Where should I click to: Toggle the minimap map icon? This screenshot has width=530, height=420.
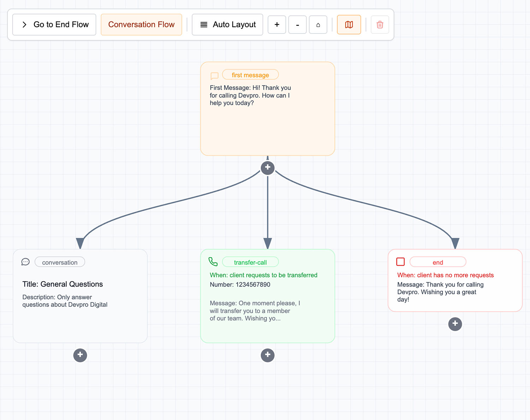click(349, 25)
